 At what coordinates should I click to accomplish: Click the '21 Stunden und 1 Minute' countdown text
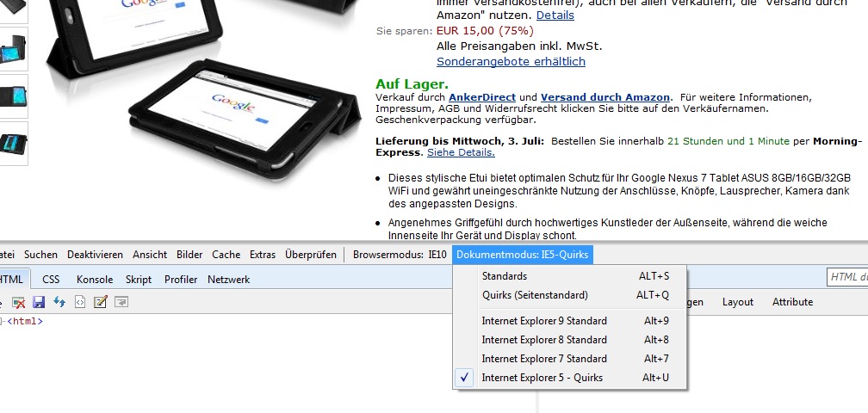(x=728, y=141)
